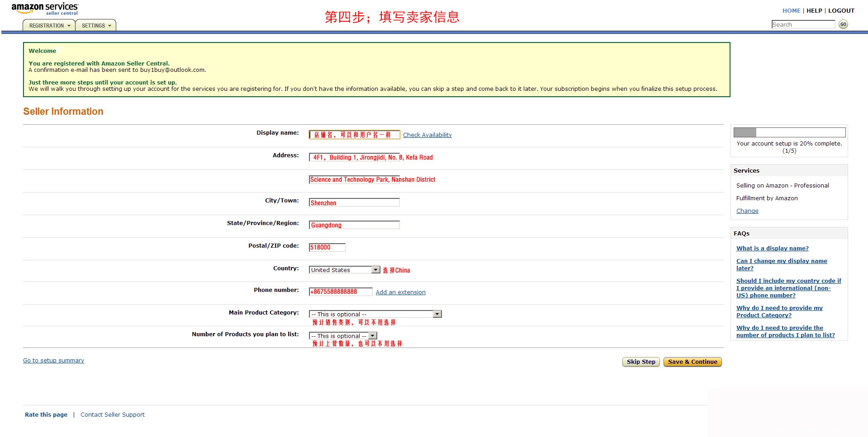Open FAQ What is a display name?
868x437 pixels.
coord(773,249)
